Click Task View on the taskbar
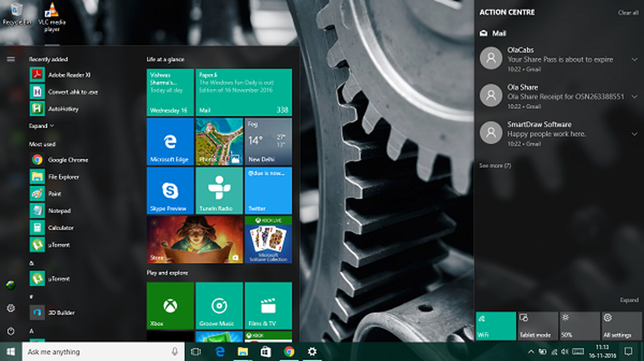Screen dimensions: 644x361 point(196,351)
